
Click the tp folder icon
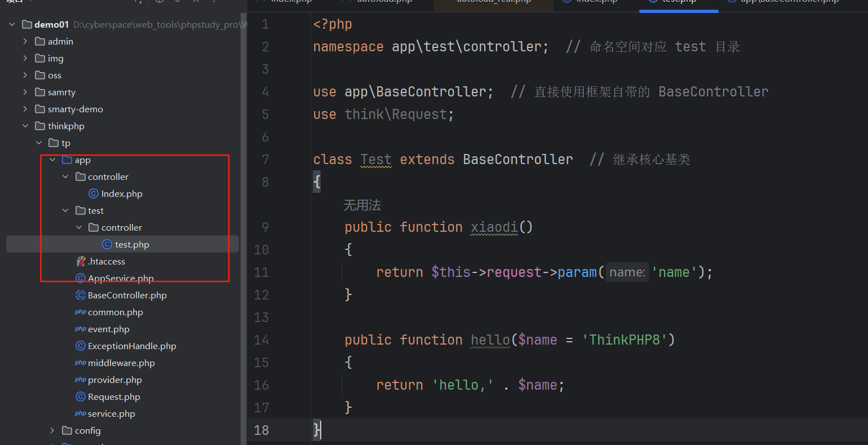(x=54, y=143)
